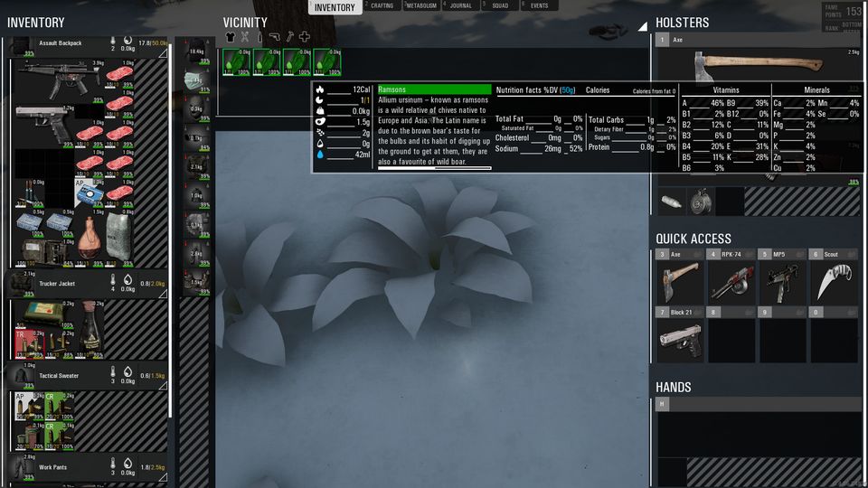Screen dimensions: 868x488
Task: Select equipped work pants slot showing 2.8kg
Action: click(196, 253)
